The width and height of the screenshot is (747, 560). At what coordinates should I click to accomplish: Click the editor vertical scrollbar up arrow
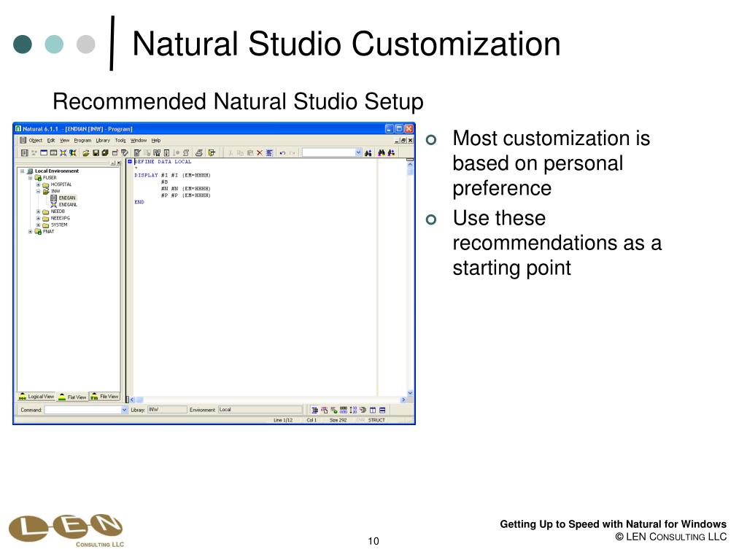pyautogui.click(x=410, y=163)
